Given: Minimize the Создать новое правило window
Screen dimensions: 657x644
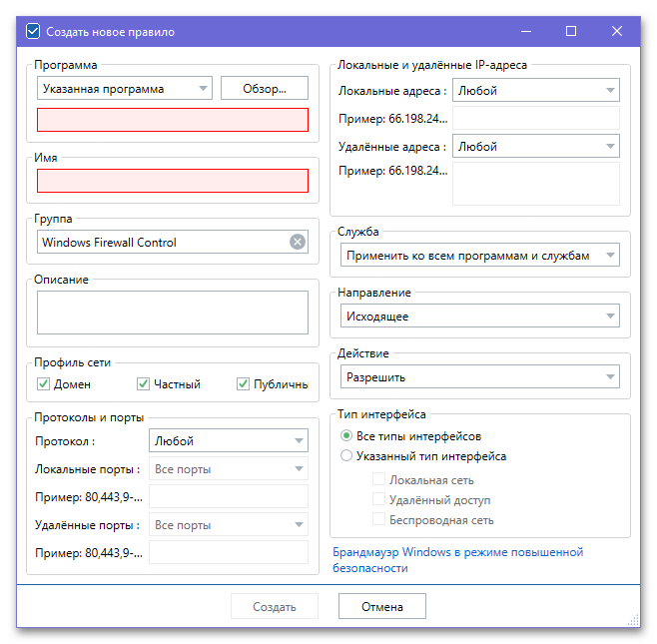Looking at the screenshot, I should (526, 31).
